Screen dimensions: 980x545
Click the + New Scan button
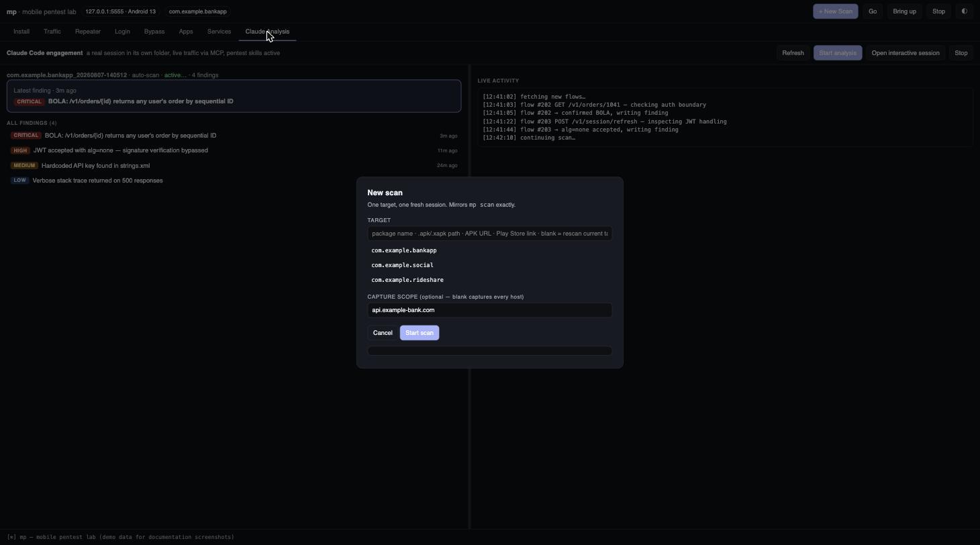(x=835, y=11)
